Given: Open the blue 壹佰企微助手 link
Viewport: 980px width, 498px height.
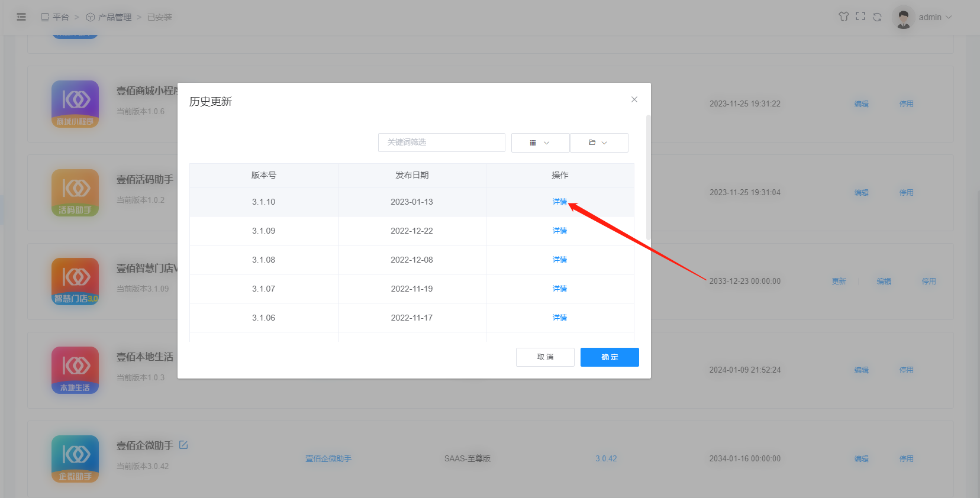Looking at the screenshot, I should [328, 458].
